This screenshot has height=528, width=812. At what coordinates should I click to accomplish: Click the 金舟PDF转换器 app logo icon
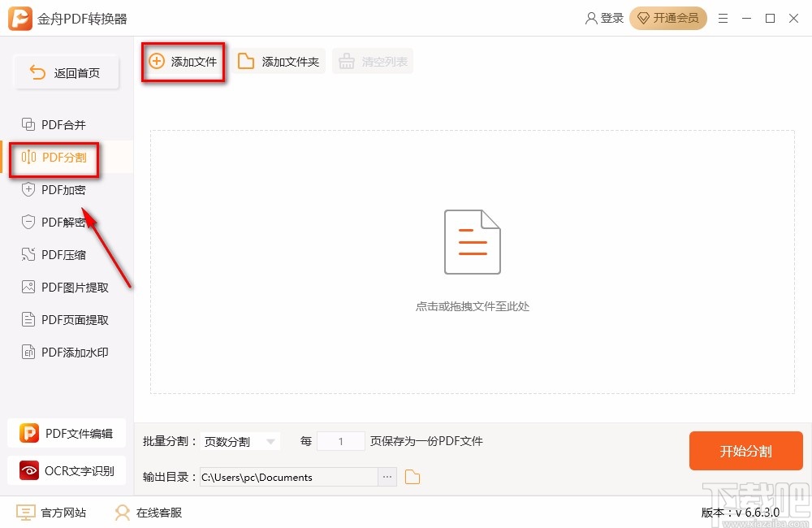(19, 19)
